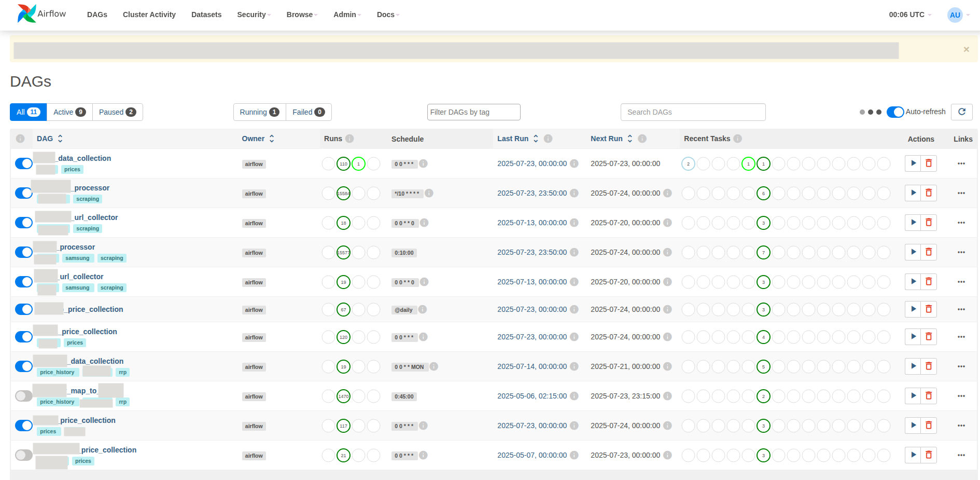Image resolution: width=980 pixels, height=480 pixels.
Task: Disable the Auto-refresh toggle
Action: pos(895,112)
